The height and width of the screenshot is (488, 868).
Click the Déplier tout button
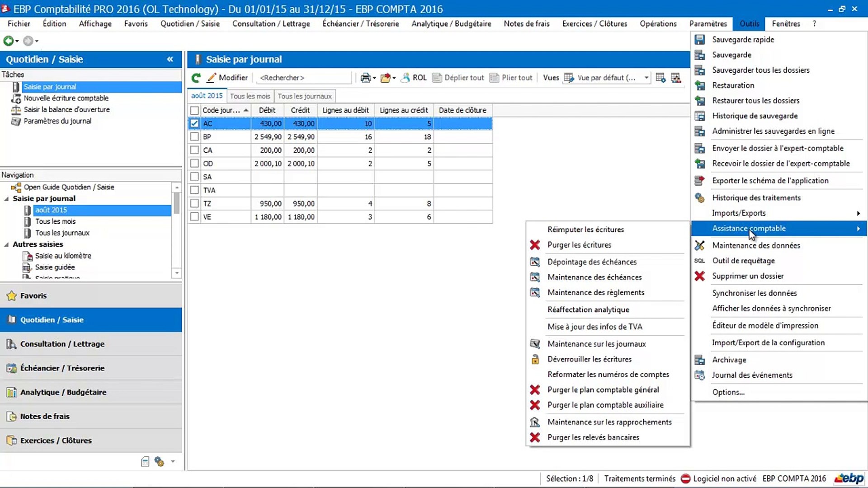tap(458, 78)
